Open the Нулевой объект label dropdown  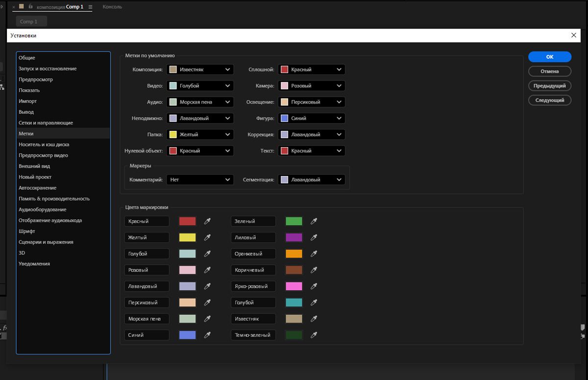[200, 151]
